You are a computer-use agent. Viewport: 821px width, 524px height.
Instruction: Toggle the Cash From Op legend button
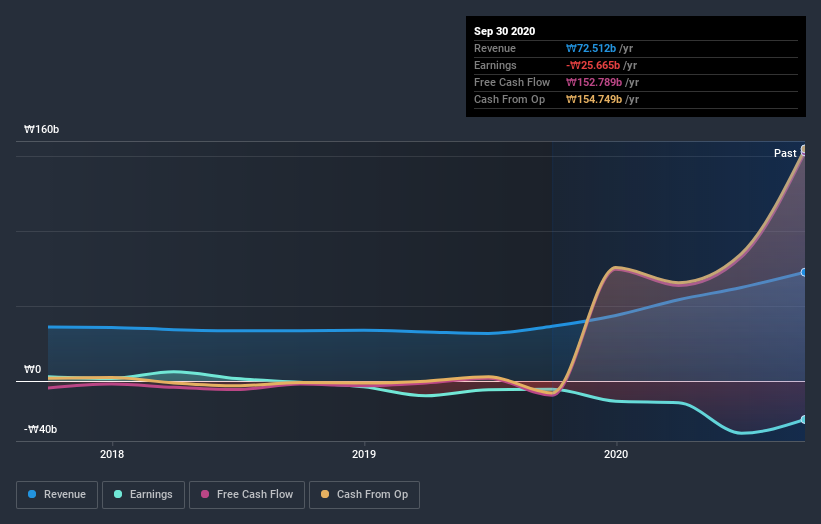point(364,495)
